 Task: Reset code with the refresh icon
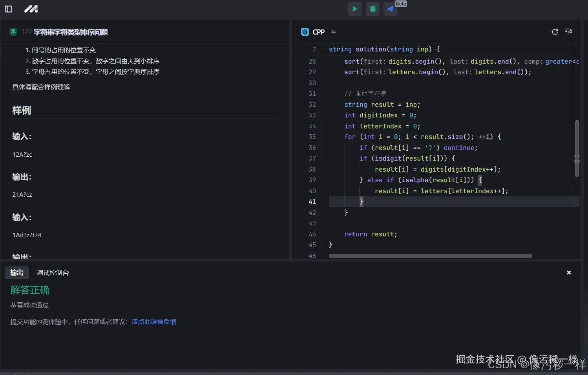555,32
